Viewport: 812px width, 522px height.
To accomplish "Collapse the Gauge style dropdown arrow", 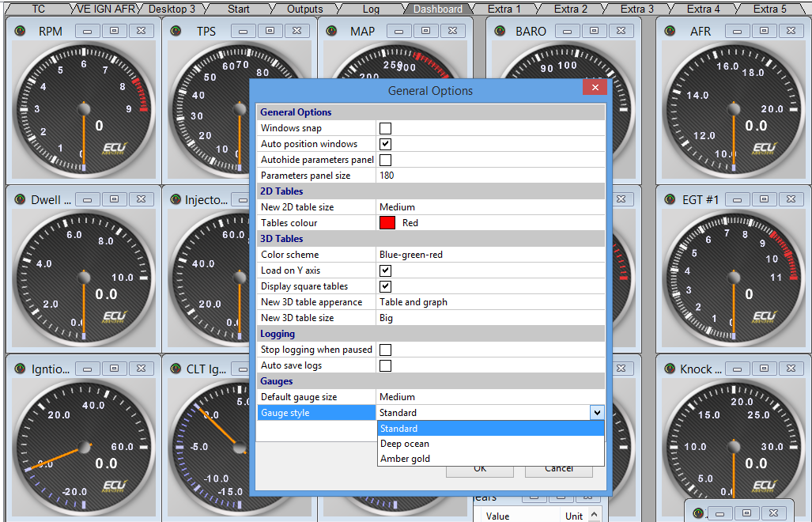I will point(596,413).
